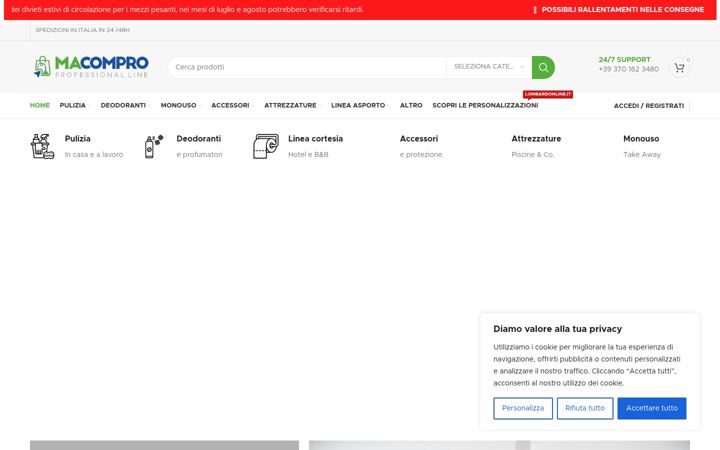This screenshot has width=720, height=450.
Task: Click the Possibili rallentamenti nelle consegne banner
Action: 623,10
